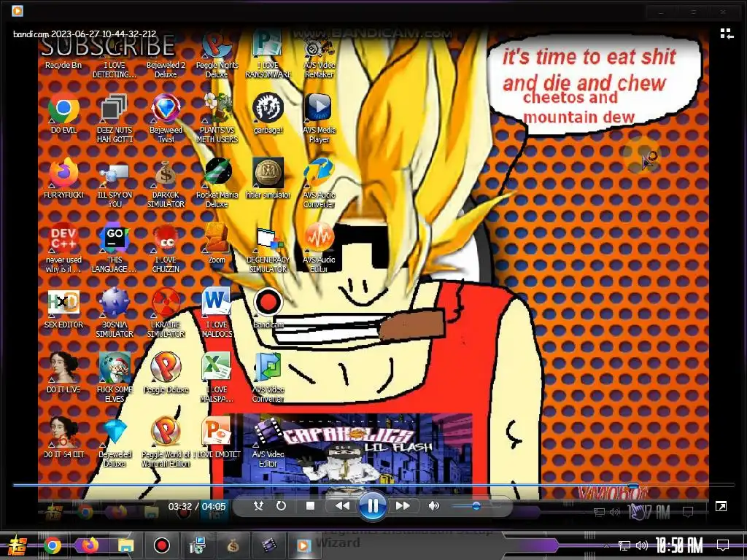Click the Peggle World of Warcraft Edition icon

tap(166, 442)
